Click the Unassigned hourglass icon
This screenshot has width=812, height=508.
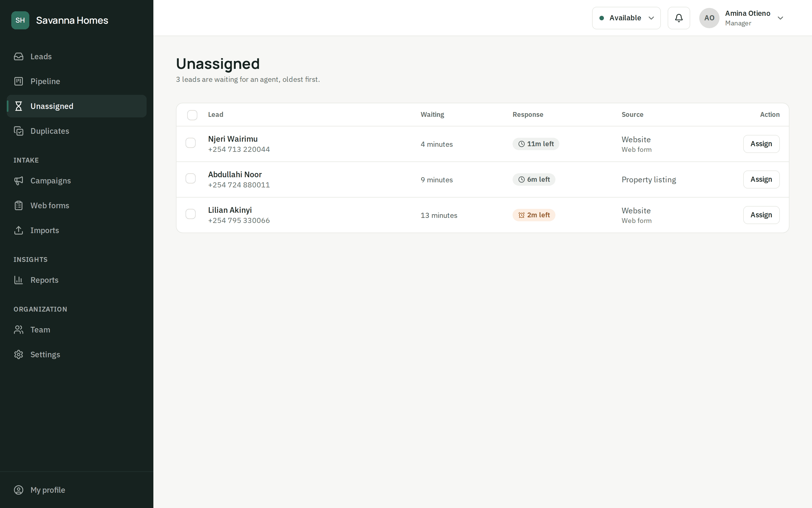tap(19, 106)
